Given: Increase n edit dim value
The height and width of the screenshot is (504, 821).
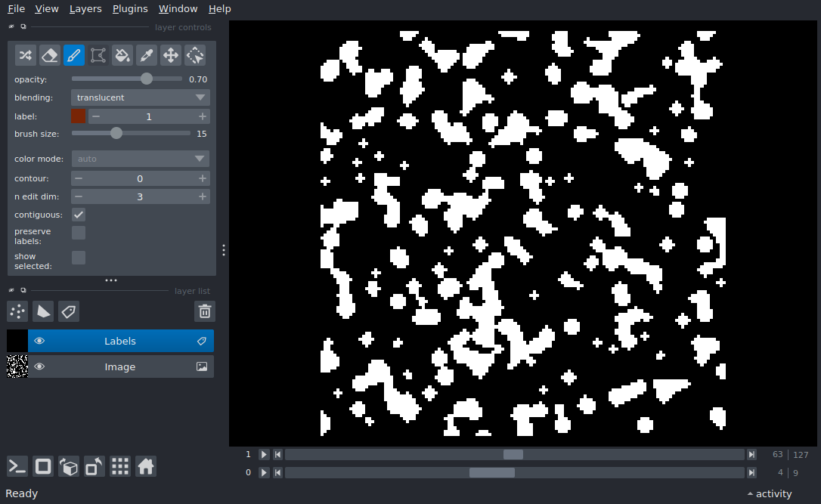Looking at the screenshot, I should pyautogui.click(x=202, y=196).
